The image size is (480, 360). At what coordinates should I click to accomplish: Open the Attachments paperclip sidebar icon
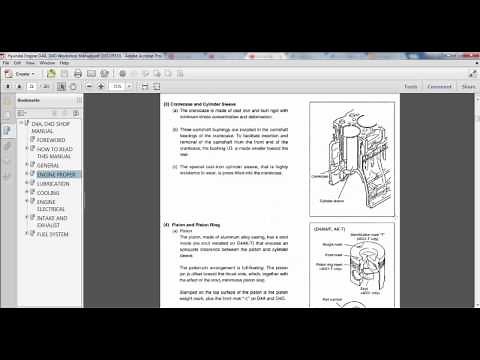7,146
